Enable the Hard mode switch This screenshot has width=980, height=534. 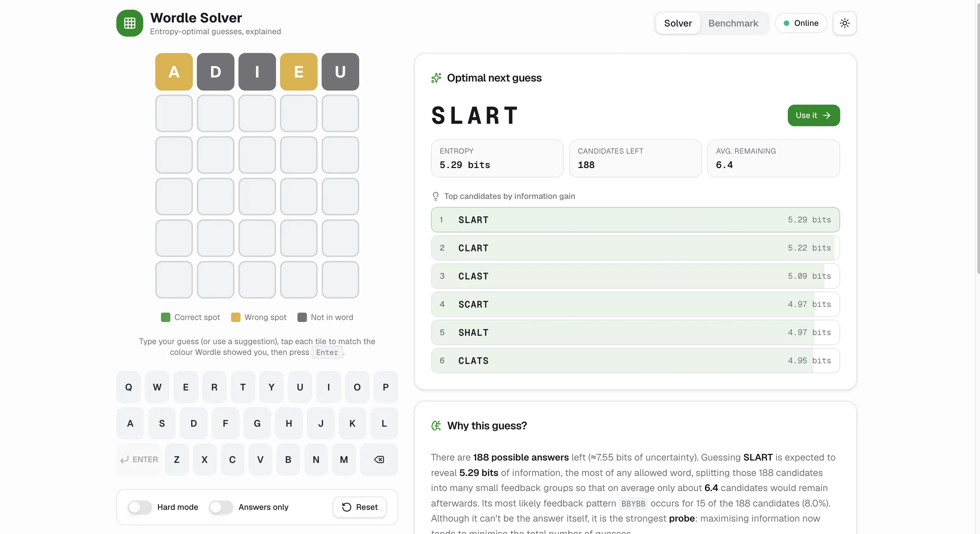(x=140, y=507)
